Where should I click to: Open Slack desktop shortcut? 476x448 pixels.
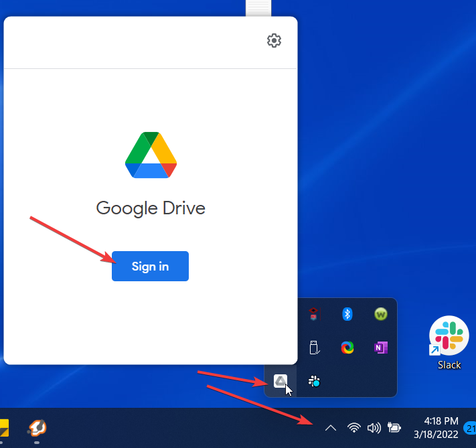point(449,342)
